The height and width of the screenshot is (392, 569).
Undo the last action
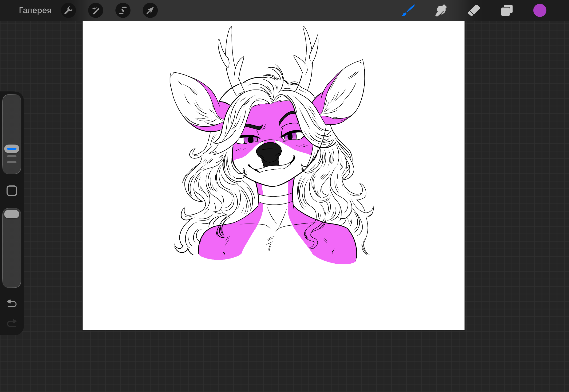click(x=12, y=304)
